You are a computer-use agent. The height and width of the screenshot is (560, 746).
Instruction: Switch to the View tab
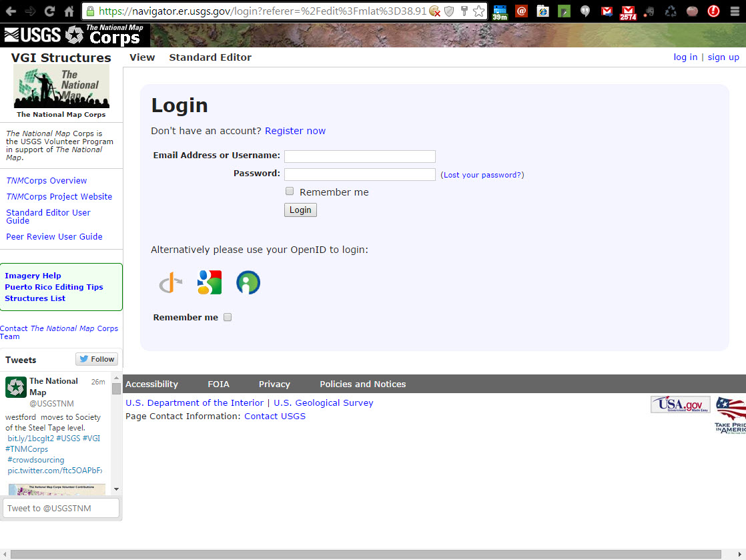click(x=142, y=57)
